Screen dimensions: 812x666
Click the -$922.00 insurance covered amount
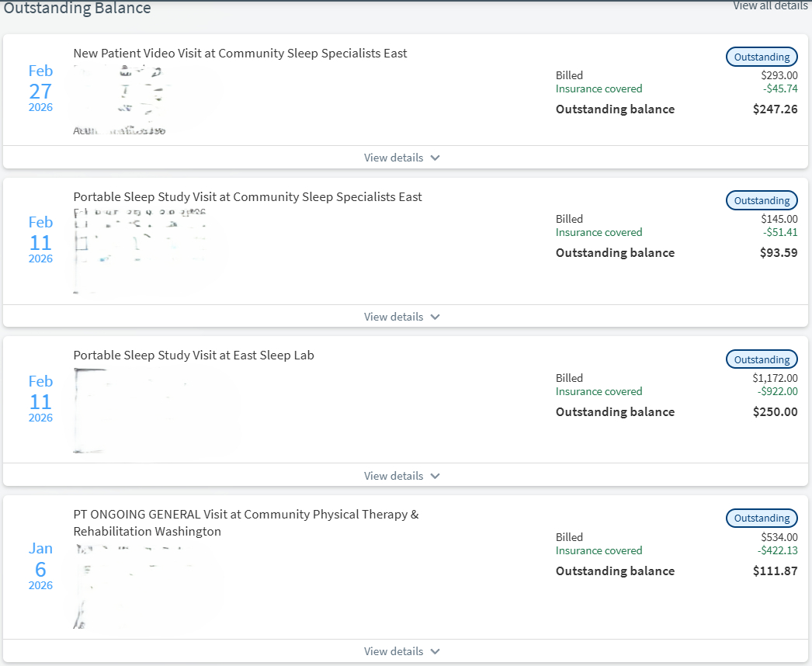click(777, 392)
